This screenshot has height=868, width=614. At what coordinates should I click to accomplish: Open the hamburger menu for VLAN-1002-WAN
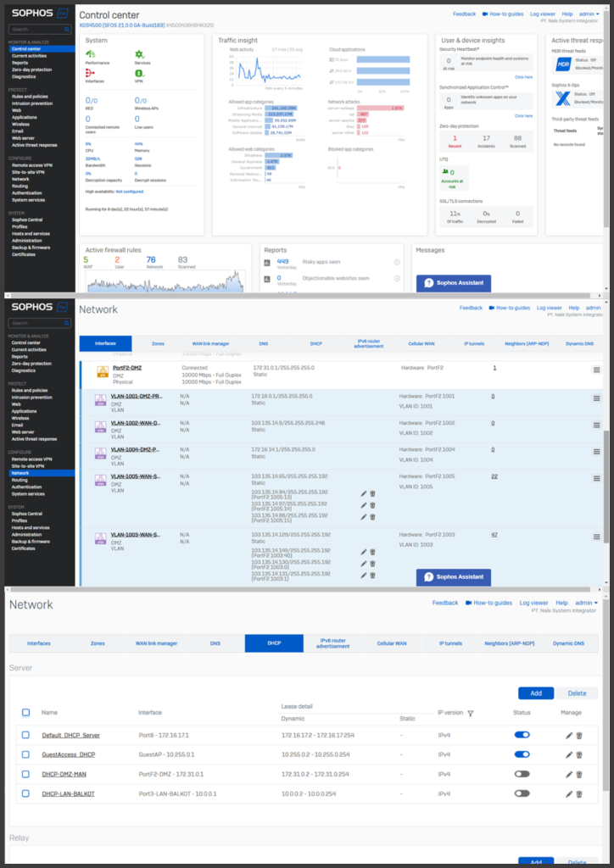pyautogui.click(x=596, y=426)
